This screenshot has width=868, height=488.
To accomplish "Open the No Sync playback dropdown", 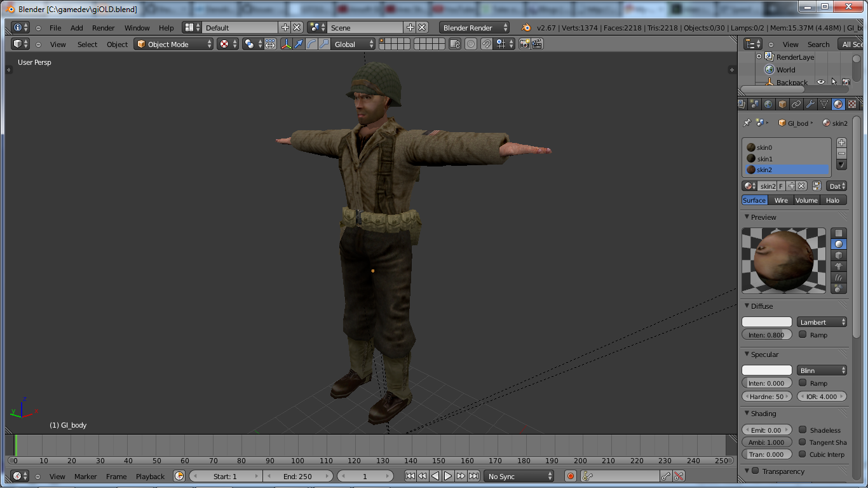I will tap(519, 476).
